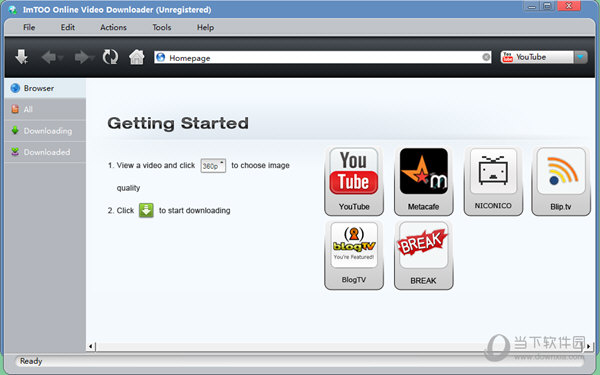Clear the address bar with the X icon
The width and height of the screenshot is (600, 375).
click(x=486, y=57)
